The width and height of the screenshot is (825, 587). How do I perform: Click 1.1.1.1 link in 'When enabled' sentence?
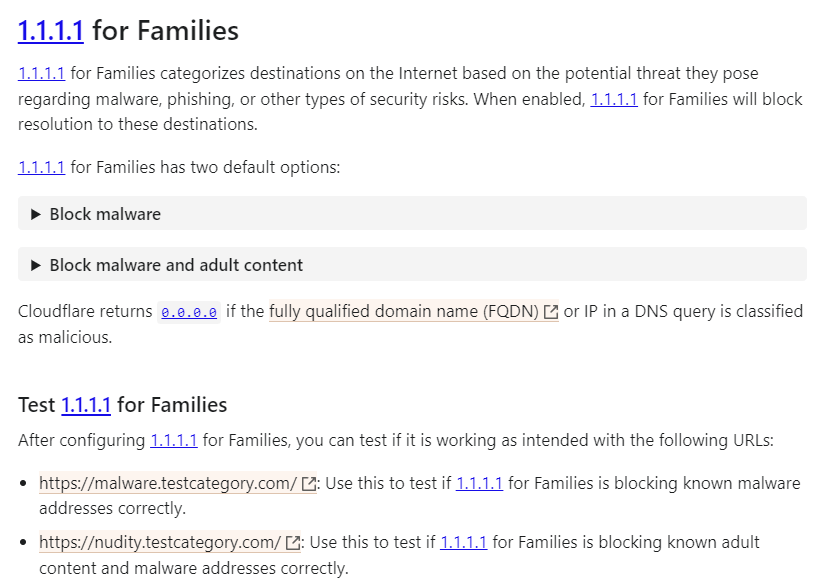(x=613, y=99)
